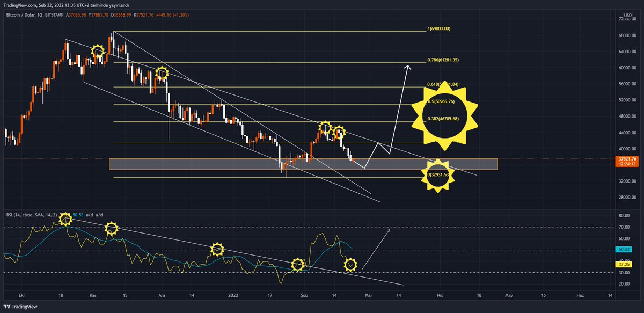644x313 pixels.
Task: Click the 'Ara' month on time axis
Action: pos(162,295)
